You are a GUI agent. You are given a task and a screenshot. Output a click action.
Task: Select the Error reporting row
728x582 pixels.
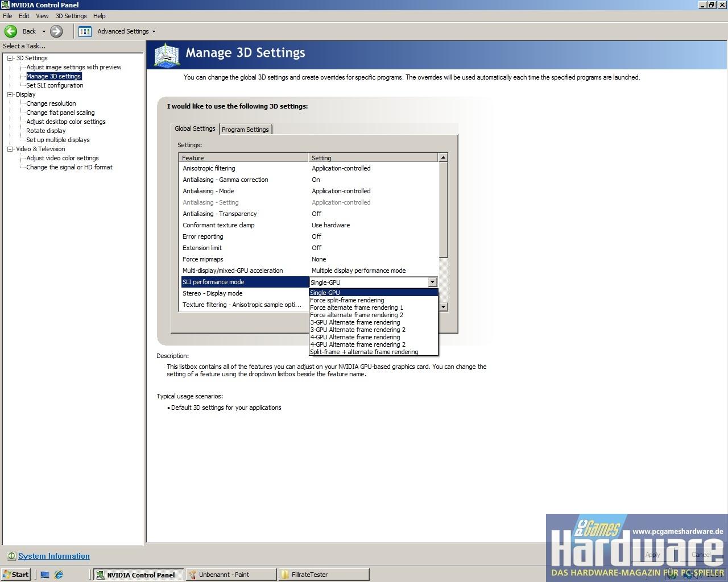[309, 236]
